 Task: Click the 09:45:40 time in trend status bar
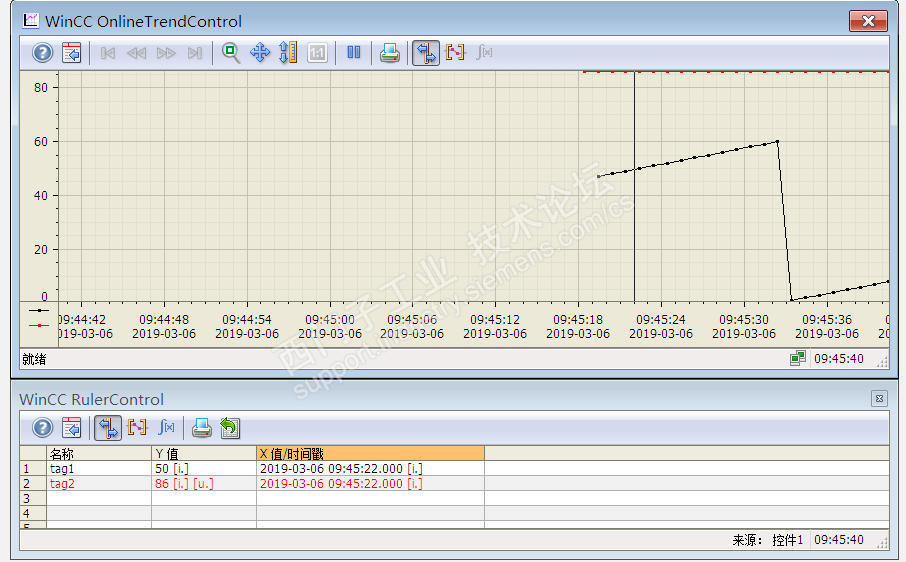(838, 359)
